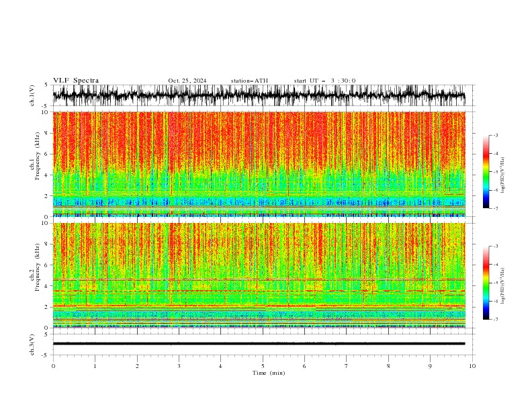Click the "7" tick on the time axis
The width and height of the screenshot is (532, 411).
click(347, 366)
